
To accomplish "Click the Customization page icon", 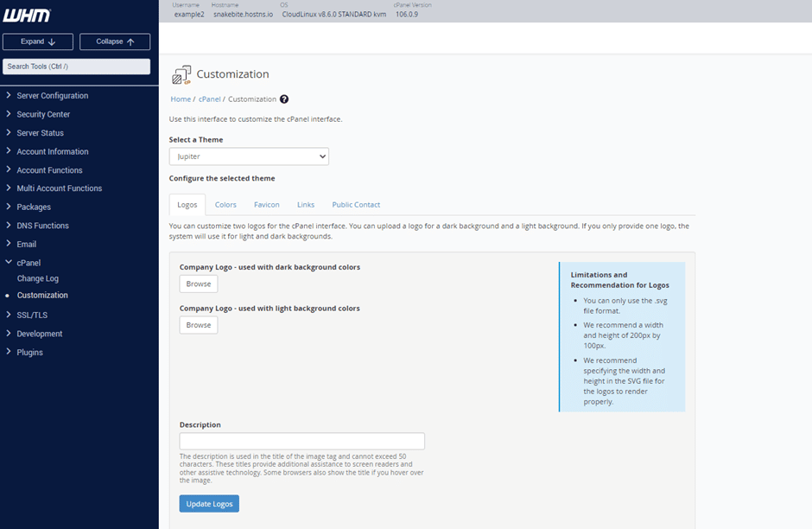I will click(181, 74).
